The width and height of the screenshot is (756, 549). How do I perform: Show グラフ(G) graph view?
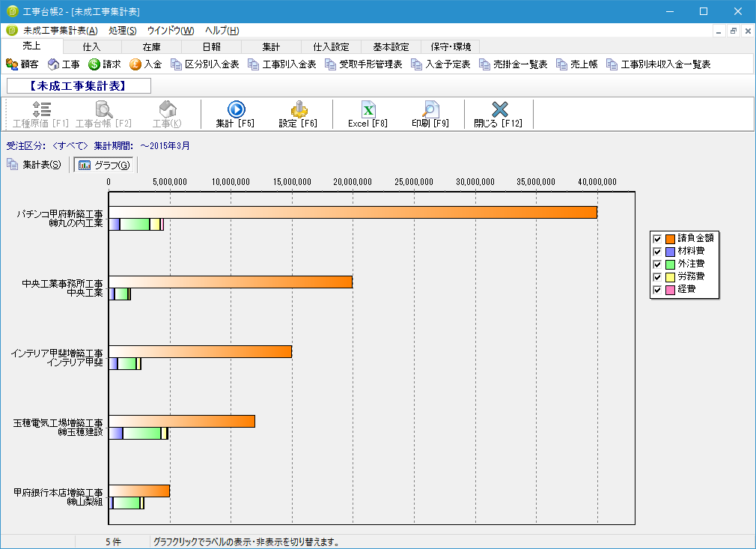pos(104,165)
